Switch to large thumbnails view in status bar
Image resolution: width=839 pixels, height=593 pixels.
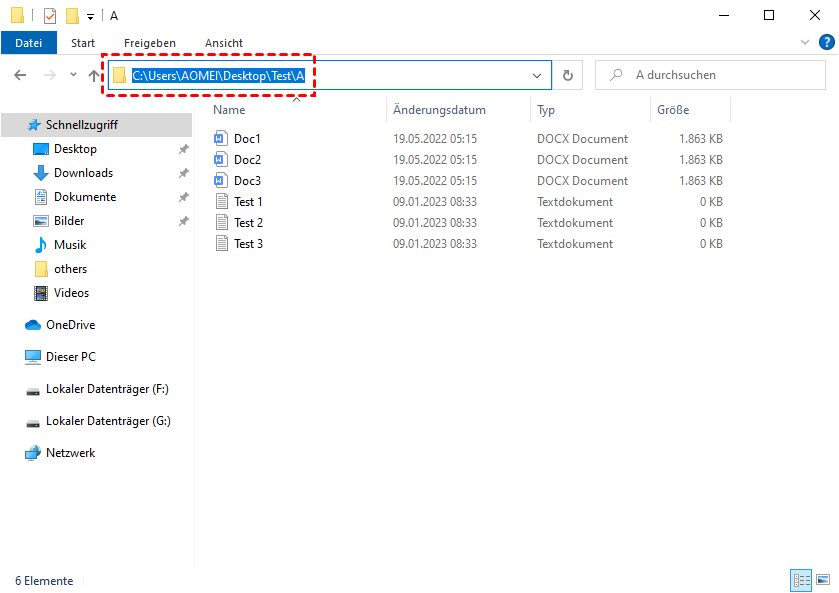pyautogui.click(x=823, y=580)
